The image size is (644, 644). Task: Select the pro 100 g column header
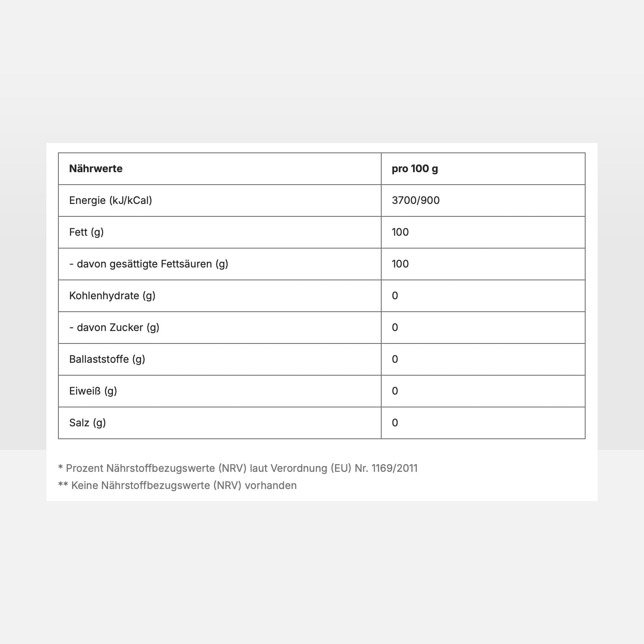click(x=415, y=169)
